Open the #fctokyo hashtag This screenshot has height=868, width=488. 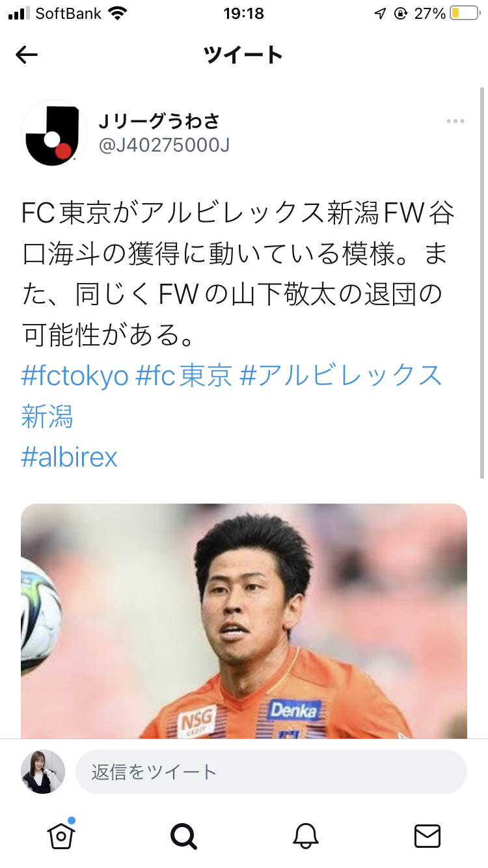75,377
